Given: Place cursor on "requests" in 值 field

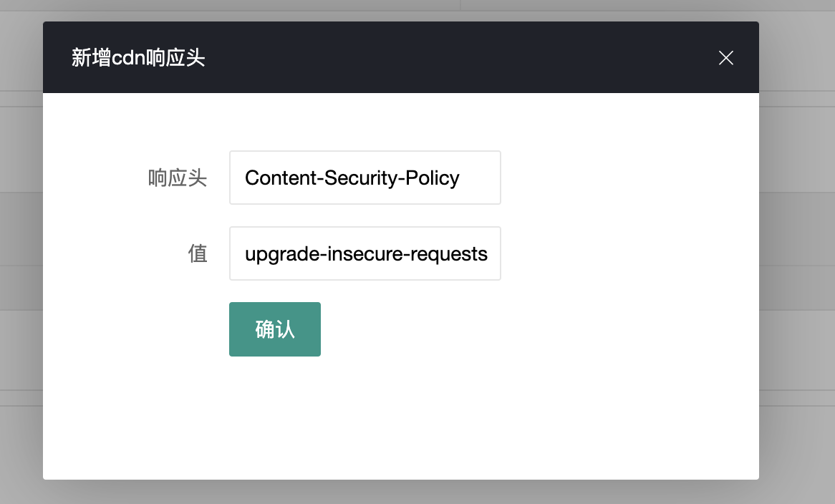Looking at the screenshot, I should [x=452, y=253].
